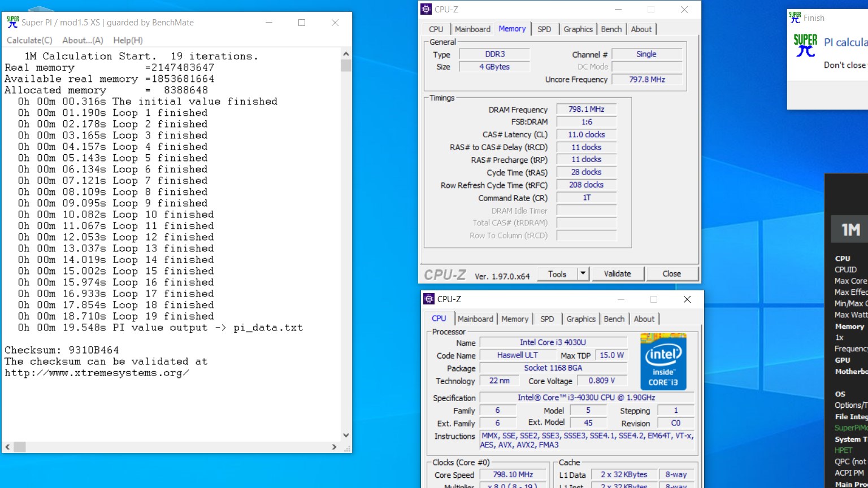Click the large Super PI logo in Finish dialog
This screenshot has height=488, width=868.
(805, 45)
